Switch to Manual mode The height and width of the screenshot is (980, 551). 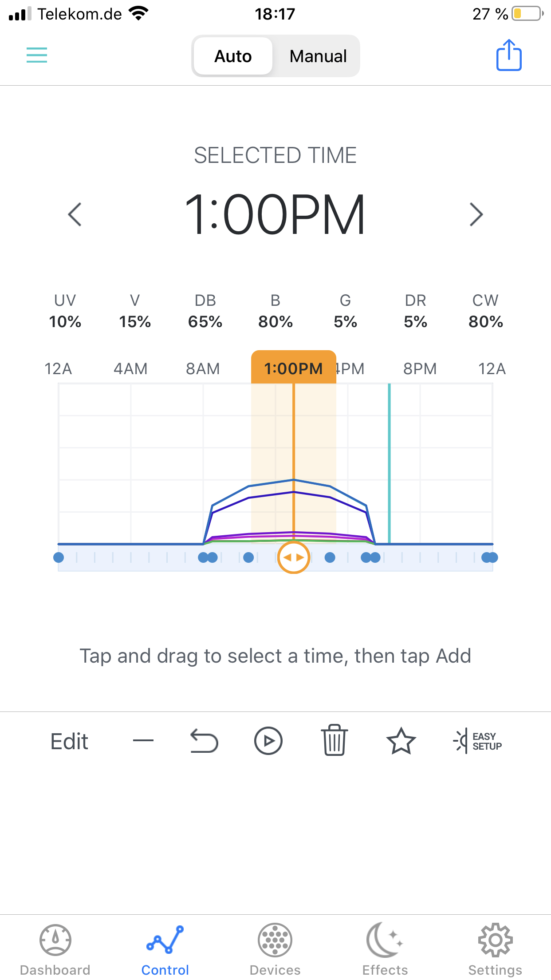pos(318,56)
